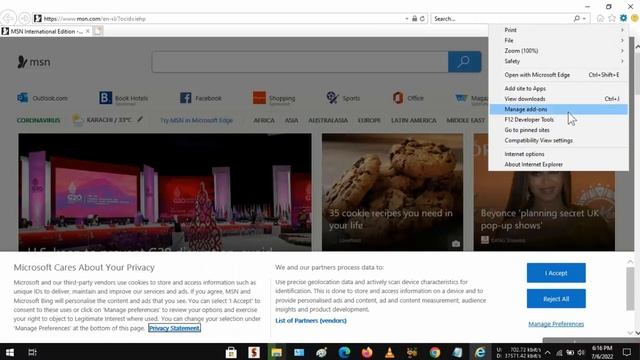
Task: Choose View downloads from the menu
Action: pos(558,99)
